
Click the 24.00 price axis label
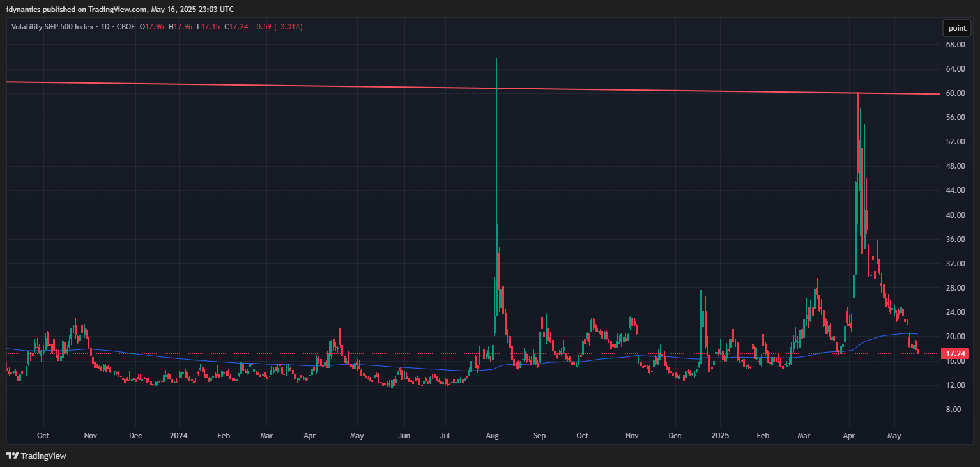pyautogui.click(x=955, y=312)
